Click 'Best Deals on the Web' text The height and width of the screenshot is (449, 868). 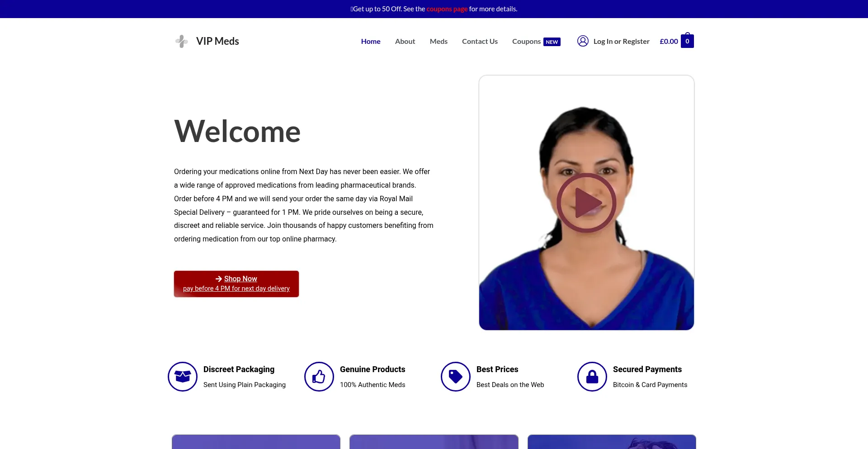tap(510, 385)
